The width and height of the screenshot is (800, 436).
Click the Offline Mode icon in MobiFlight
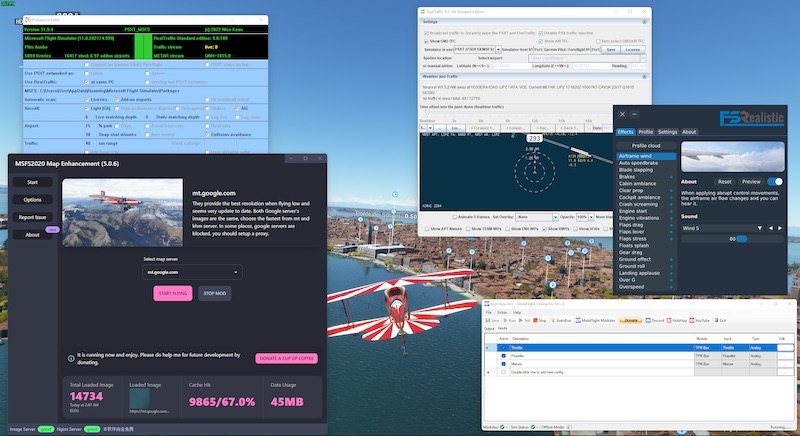point(568,427)
